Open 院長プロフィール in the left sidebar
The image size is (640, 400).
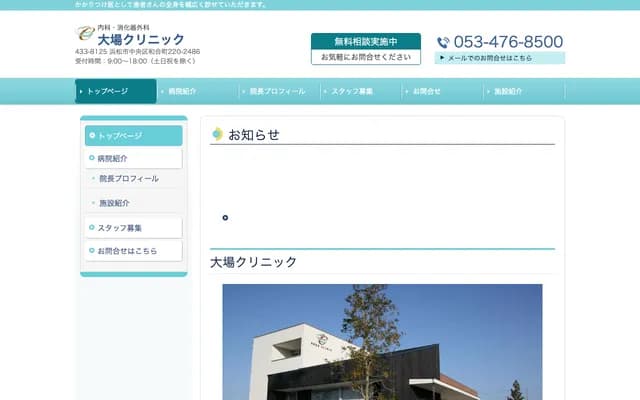[x=128, y=178]
